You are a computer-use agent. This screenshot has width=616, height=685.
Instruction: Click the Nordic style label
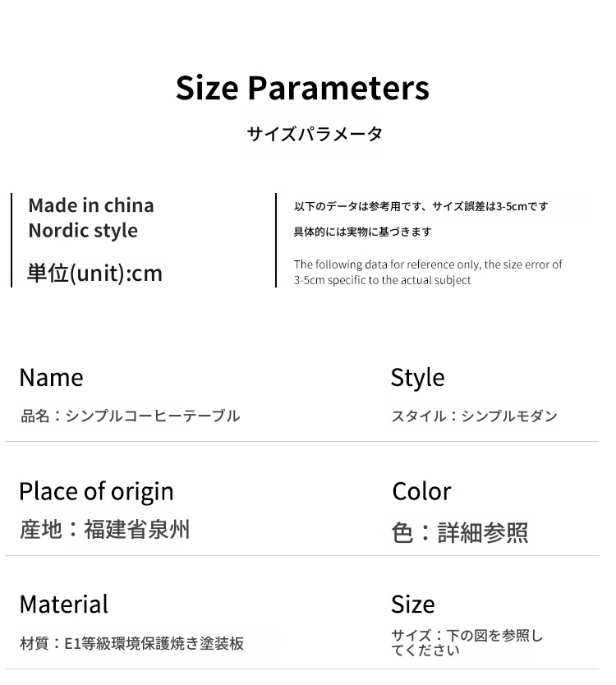(83, 231)
